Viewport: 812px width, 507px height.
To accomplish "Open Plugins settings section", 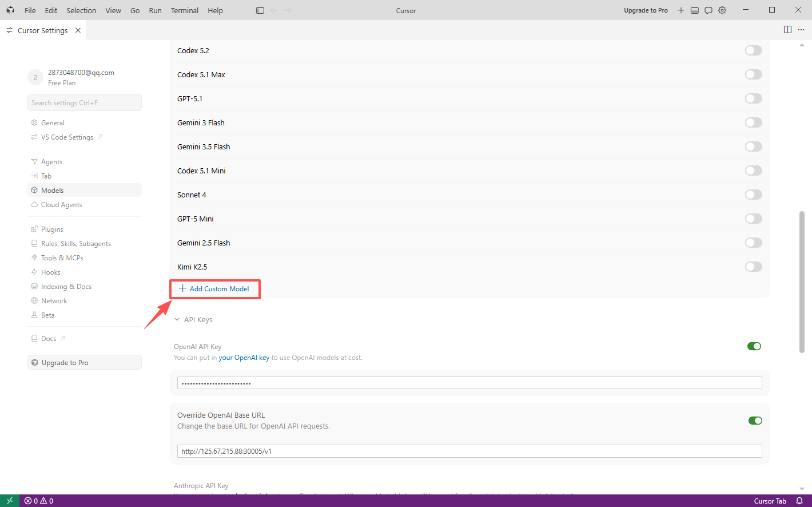I will 85,229.
